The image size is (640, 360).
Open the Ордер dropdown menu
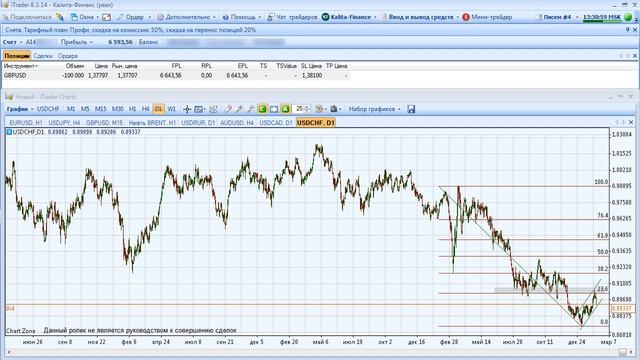pyautogui.click(x=134, y=17)
